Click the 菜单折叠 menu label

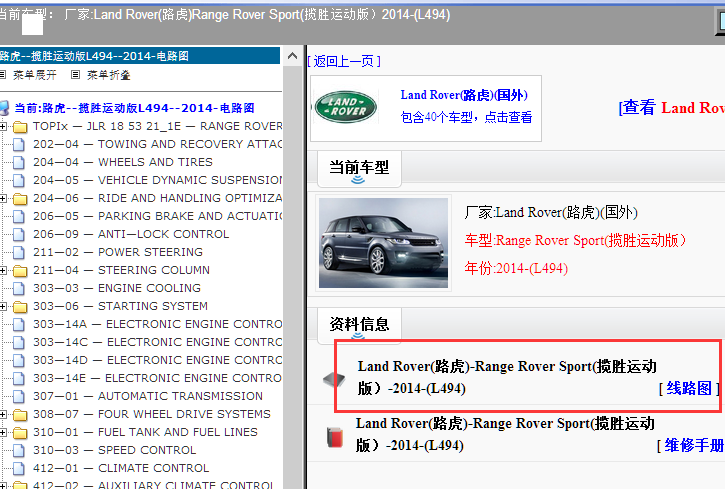[109, 75]
